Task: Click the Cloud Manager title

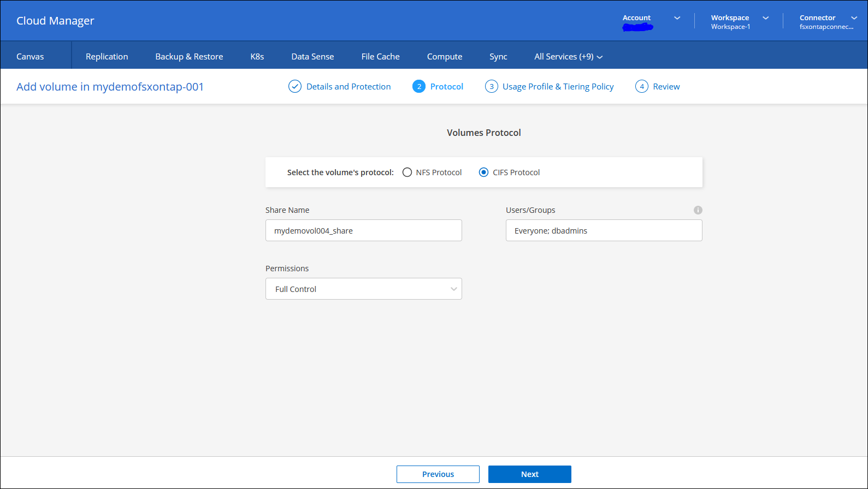Action: point(55,21)
